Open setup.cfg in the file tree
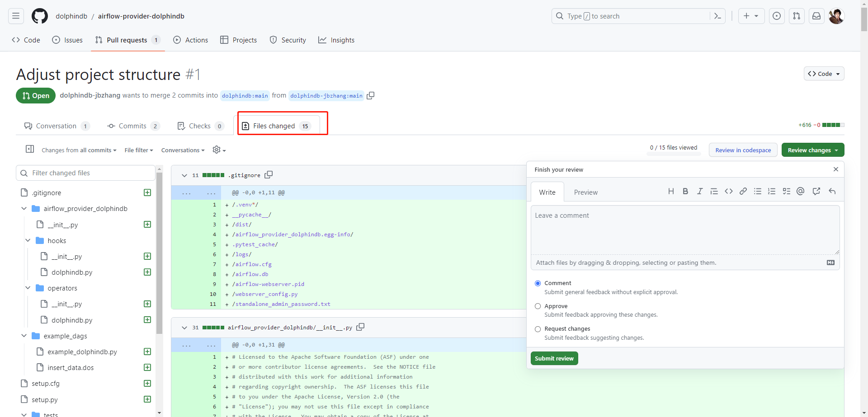The height and width of the screenshot is (417, 868). [x=46, y=384]
